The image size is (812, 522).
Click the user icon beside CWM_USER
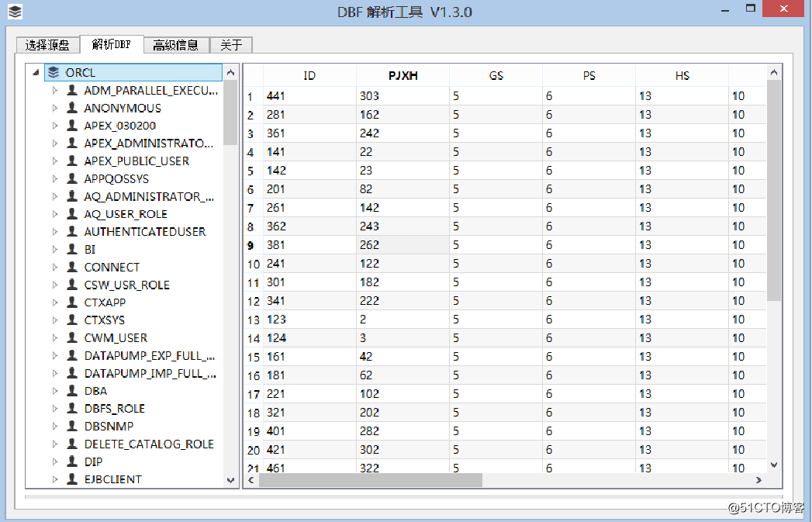pyautogui.click(x=72, y=337)
